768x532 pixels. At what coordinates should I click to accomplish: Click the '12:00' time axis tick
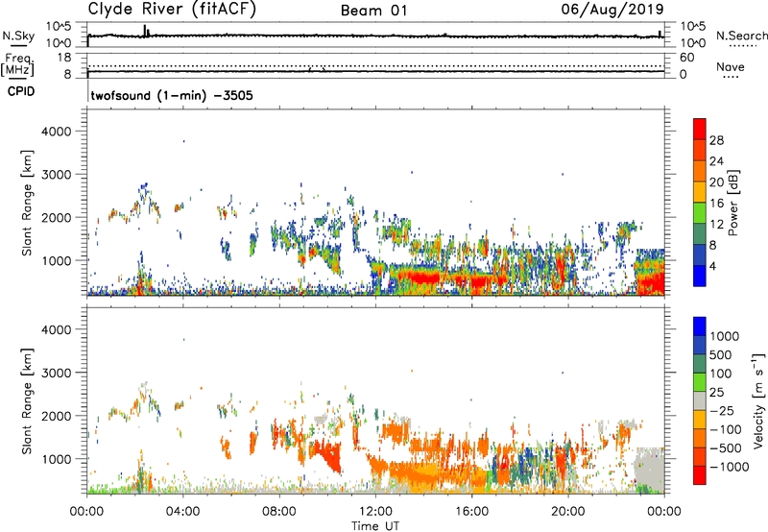pyautogui.click(x=375, y=512)
